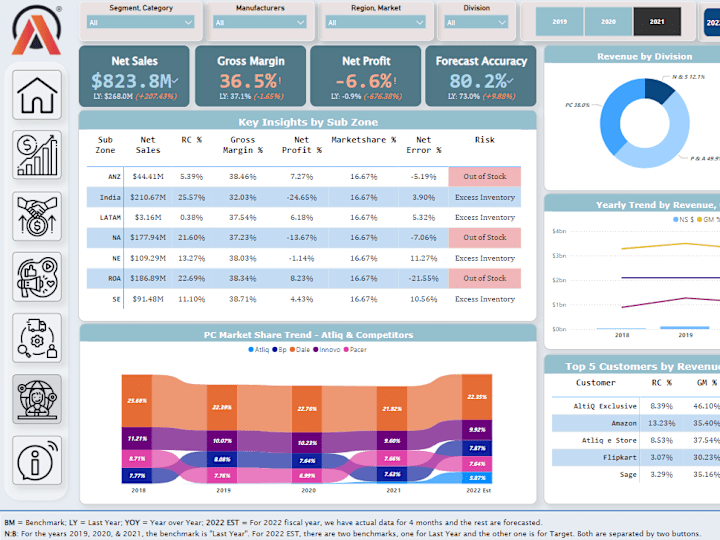
Task: Click SE net sales $91.48M
Action: pyautogui.click(x=148, y=299)
